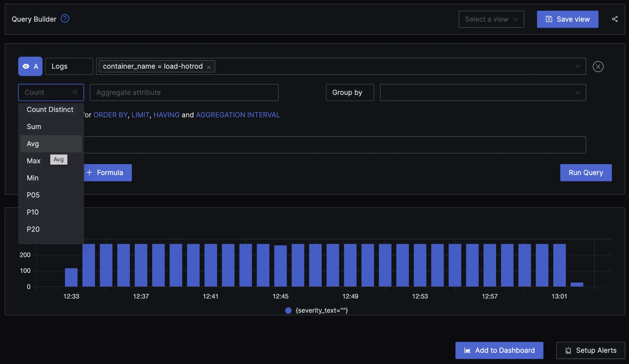Select P20 percentile option
The image size is (629, 364).
coord(51,229)
